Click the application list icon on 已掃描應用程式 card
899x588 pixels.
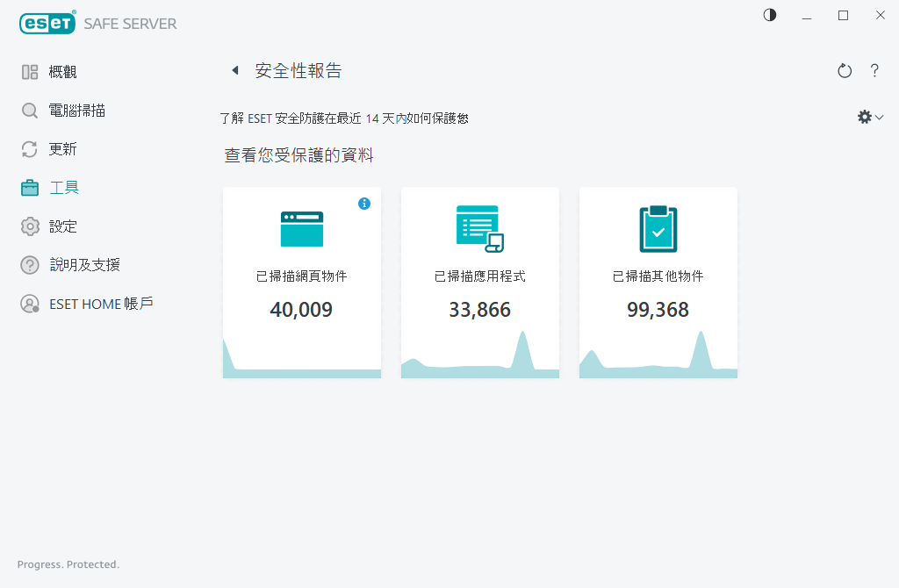point(480,229)
